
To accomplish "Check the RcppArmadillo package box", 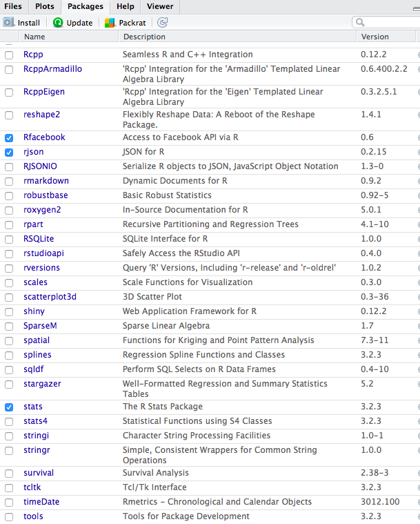I will click(9, 70).
